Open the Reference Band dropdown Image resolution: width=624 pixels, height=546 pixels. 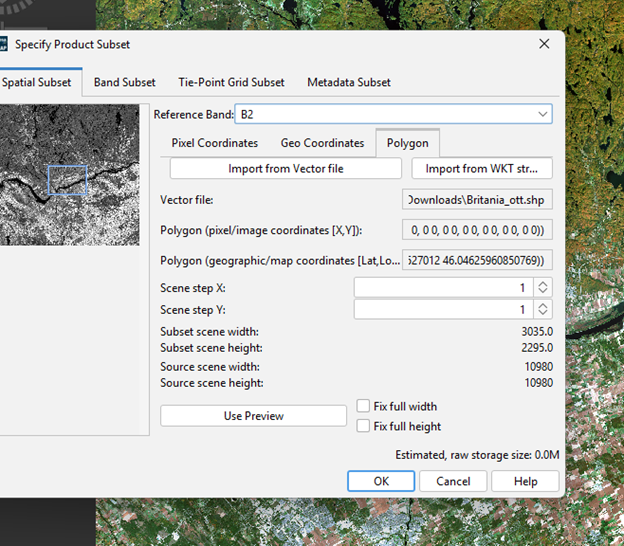(x=543, y=114)
